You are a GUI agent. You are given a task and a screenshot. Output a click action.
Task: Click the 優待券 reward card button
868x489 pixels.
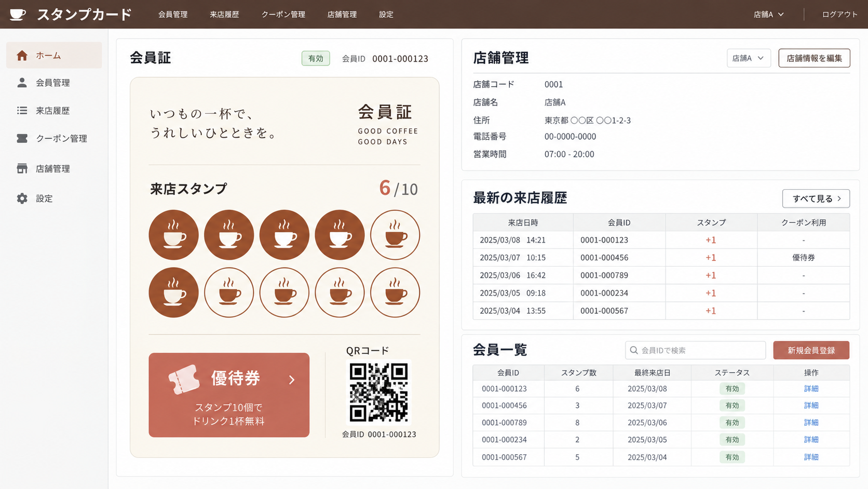(x=229, y=395)
